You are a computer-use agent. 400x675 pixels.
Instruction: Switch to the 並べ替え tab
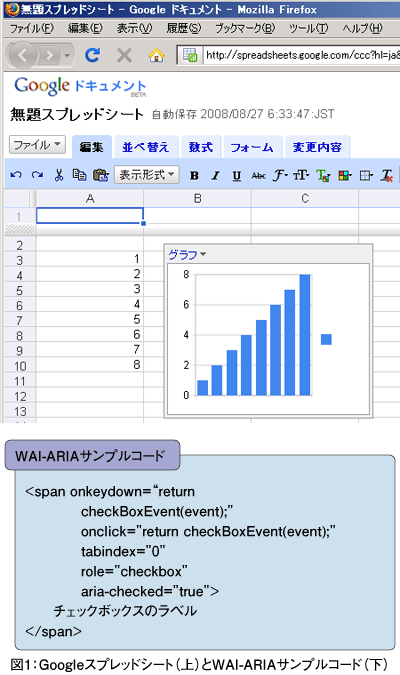pyautogui.click(x=146, y=147)
